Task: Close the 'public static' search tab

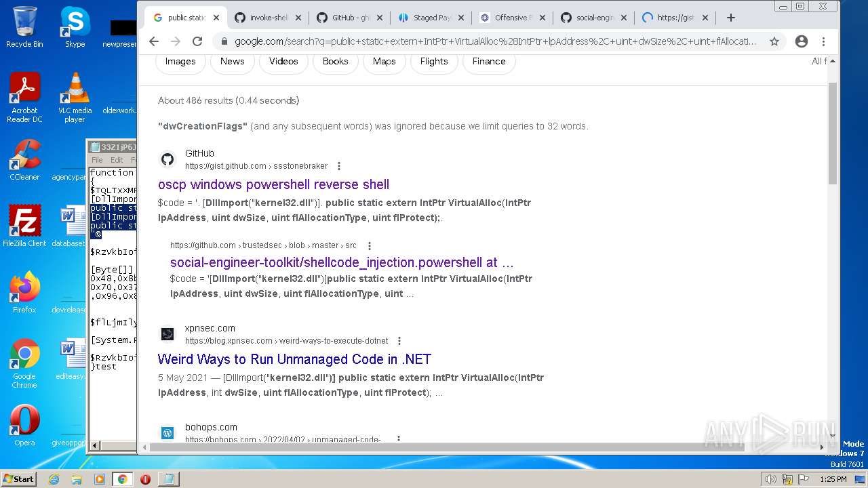Action: [x=216, y=18]
